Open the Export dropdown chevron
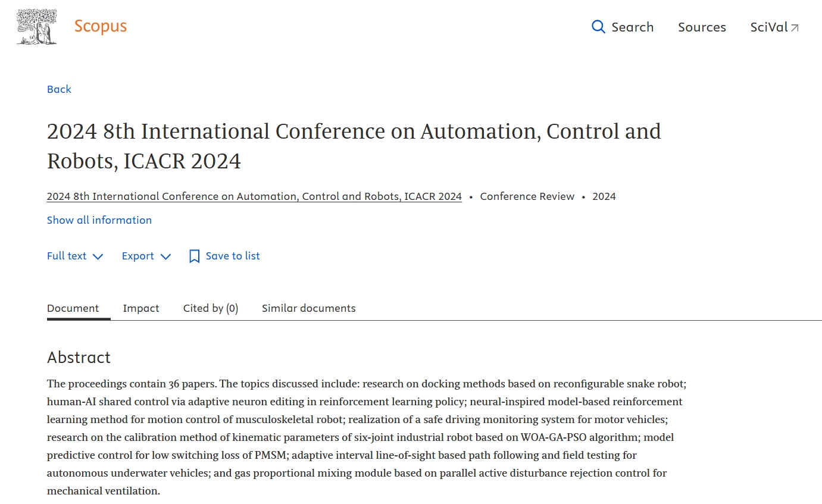The width and height of the screenshot is (822, 504). coord(166,256)
